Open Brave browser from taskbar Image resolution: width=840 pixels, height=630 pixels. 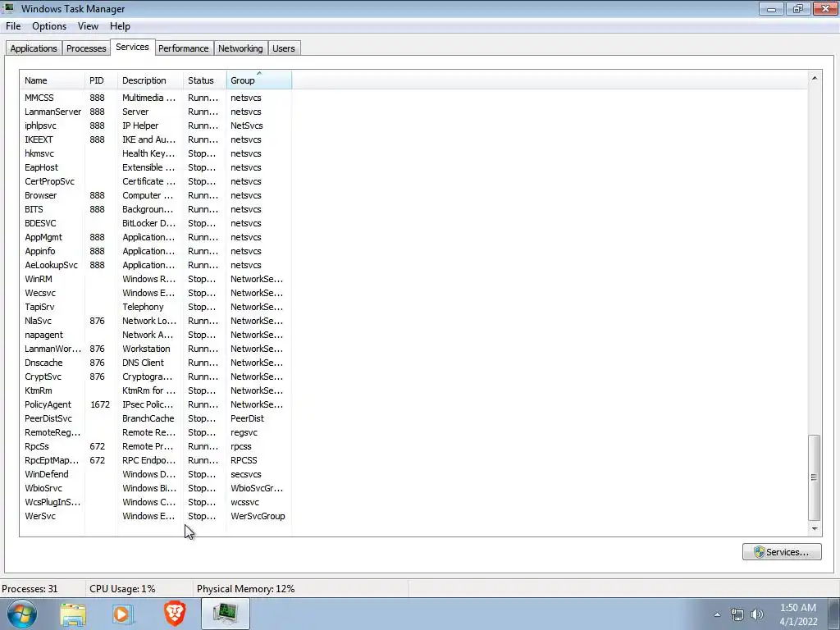(174, 614)
